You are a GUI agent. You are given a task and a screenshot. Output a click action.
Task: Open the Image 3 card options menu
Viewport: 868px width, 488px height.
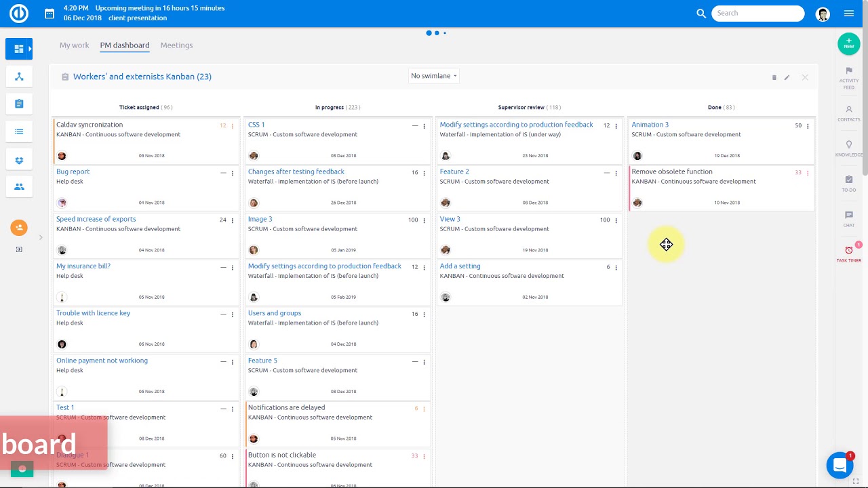click(425, 220)
